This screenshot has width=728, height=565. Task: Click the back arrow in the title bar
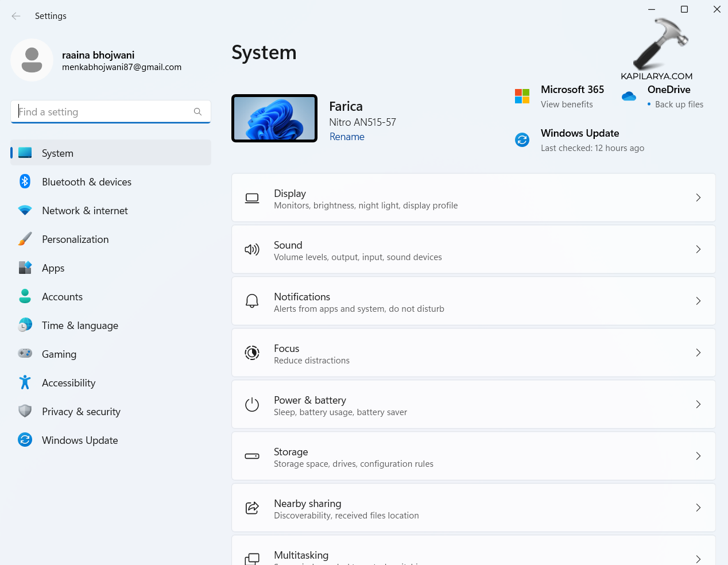pyautogui.click(x=16, y=16)
